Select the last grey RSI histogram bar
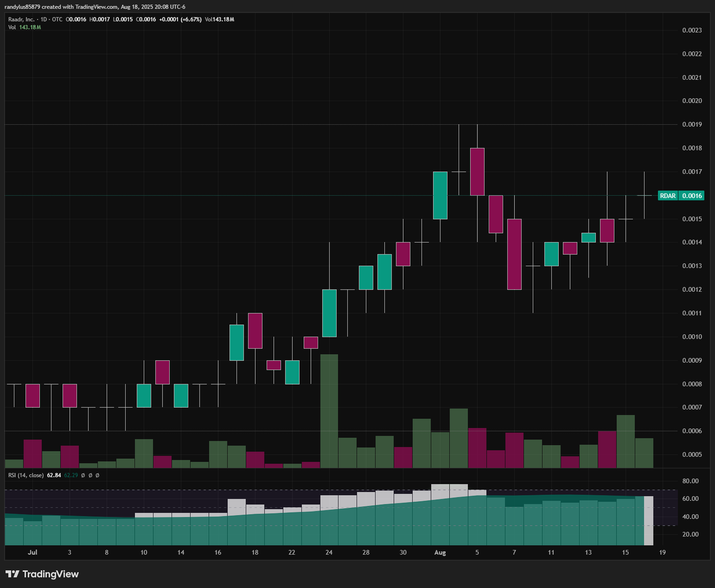Viewport: 715px width, 588px height. click(x=649, y=521)
